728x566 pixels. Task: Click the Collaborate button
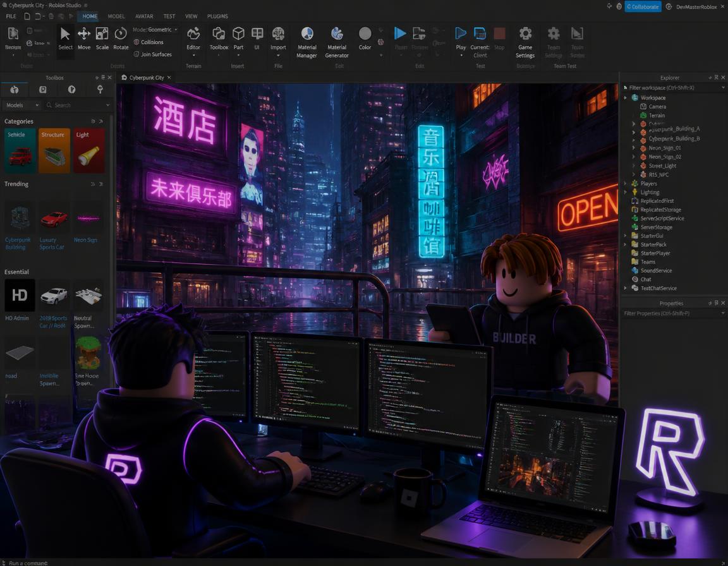click(643, 6)
